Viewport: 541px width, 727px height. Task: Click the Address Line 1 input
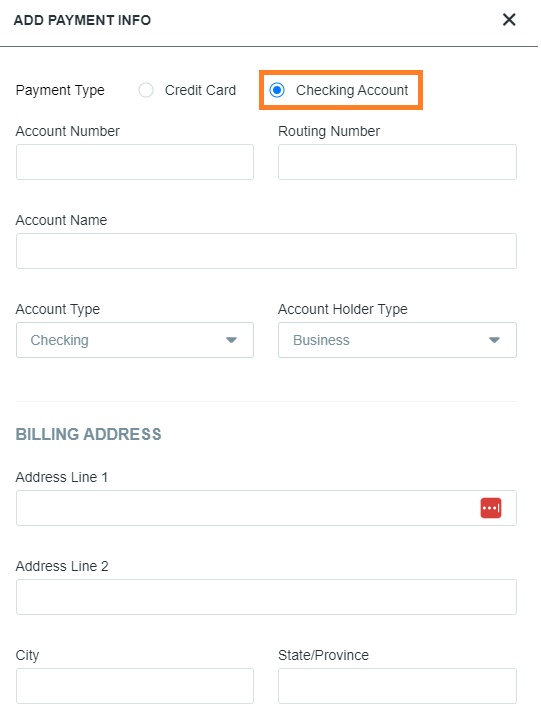267,510
